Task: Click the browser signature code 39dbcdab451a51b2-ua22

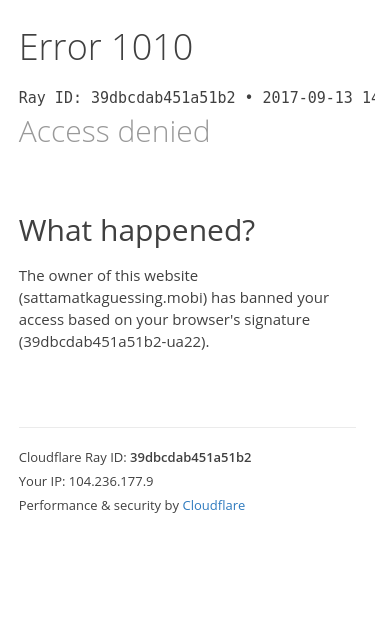Action: point(114,342)
